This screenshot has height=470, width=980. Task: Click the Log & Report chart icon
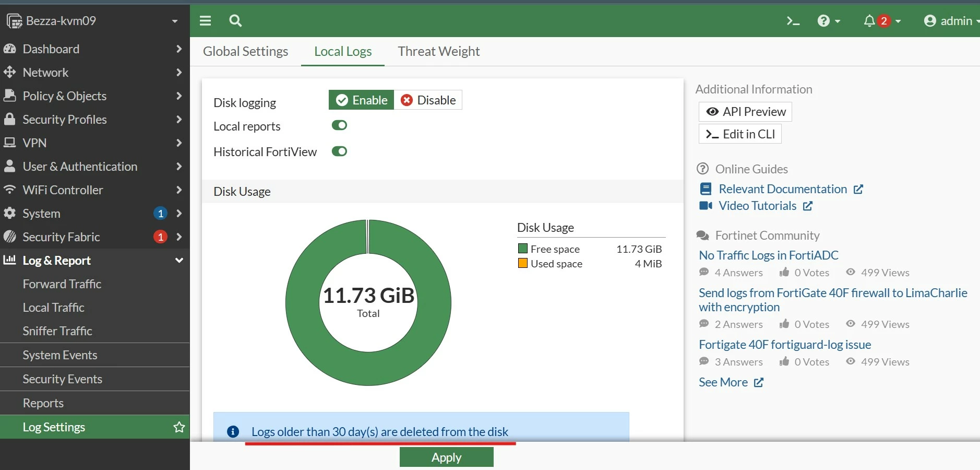[9, 260]
